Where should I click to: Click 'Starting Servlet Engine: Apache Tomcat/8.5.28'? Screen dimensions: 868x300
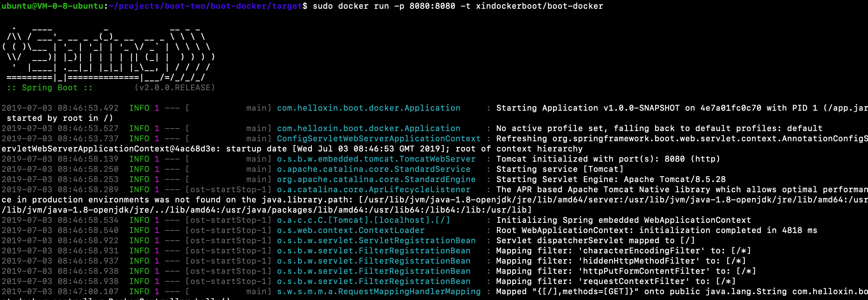(x=611, y=179)
